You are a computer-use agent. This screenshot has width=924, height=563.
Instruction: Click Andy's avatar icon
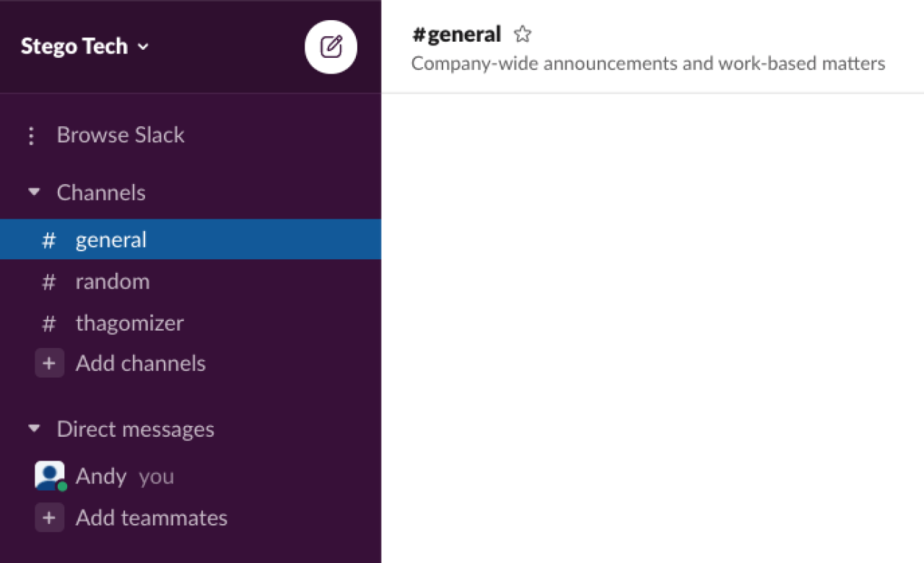point(50,476)
